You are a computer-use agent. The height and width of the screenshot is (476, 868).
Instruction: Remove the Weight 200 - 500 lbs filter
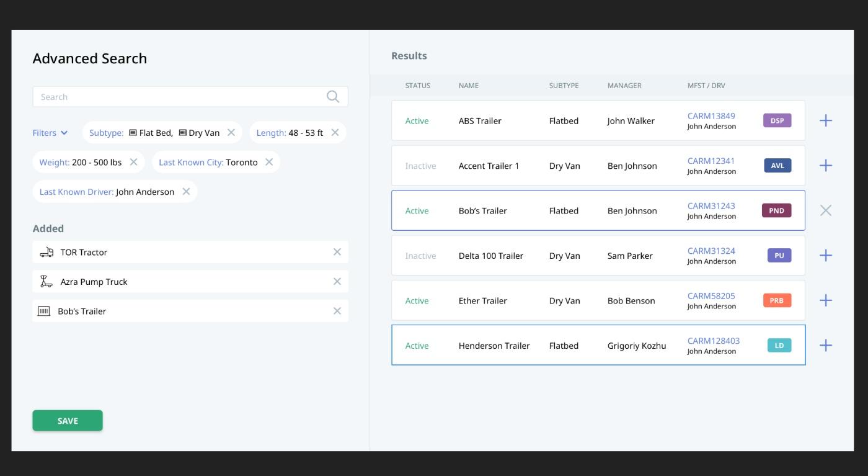click(133, 162)
